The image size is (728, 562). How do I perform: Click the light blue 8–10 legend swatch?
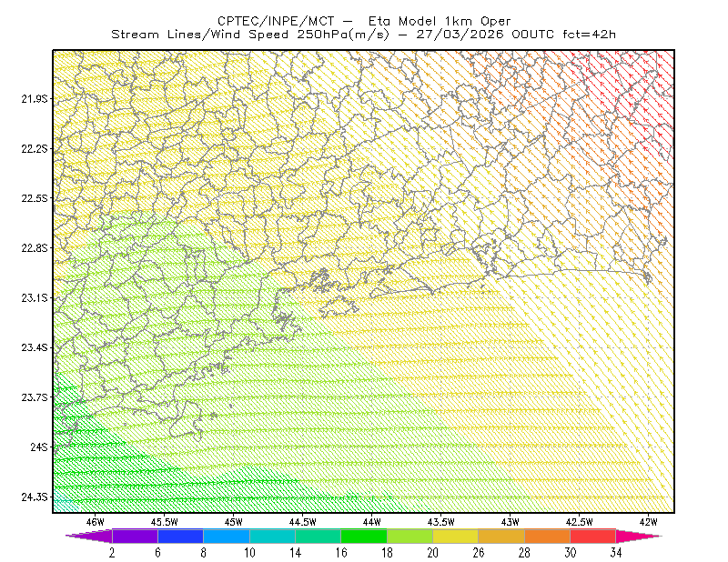227,536
